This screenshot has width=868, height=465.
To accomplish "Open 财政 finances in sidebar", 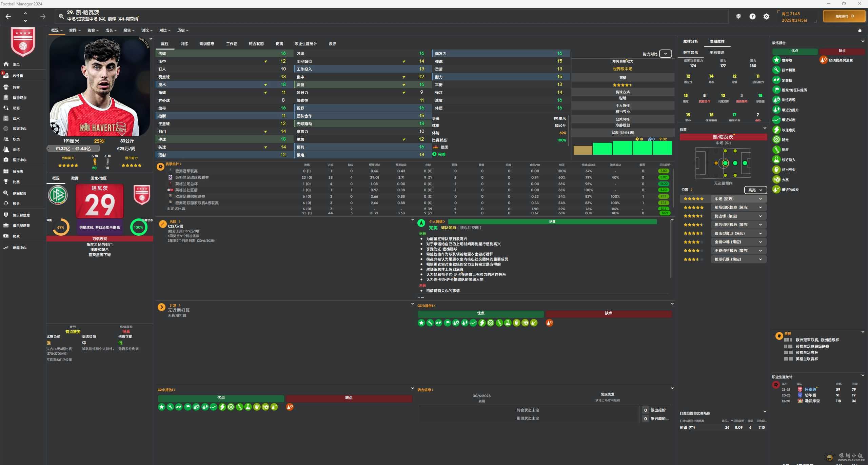I will [16, 236].
